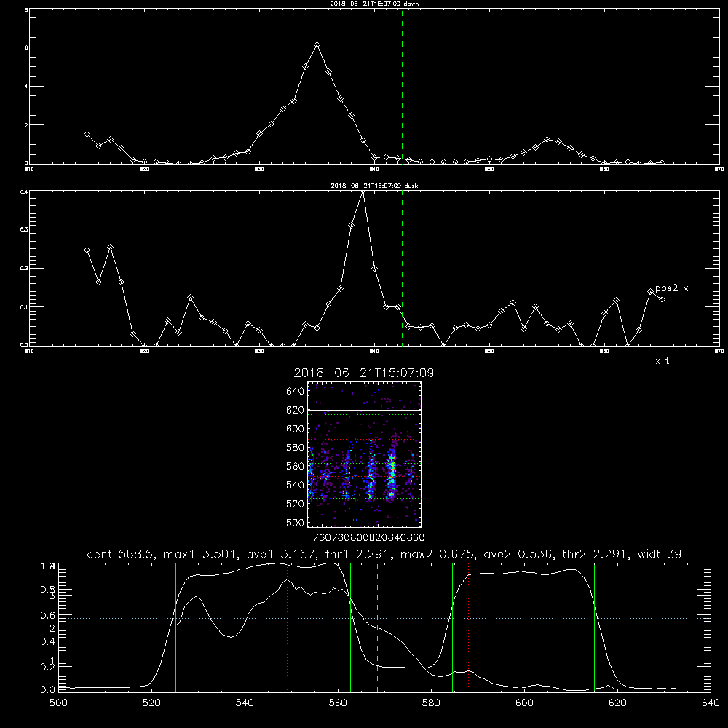The image size is (728, 728).
Task: Click the dusk plot title text
Action: tap(374, 186)
